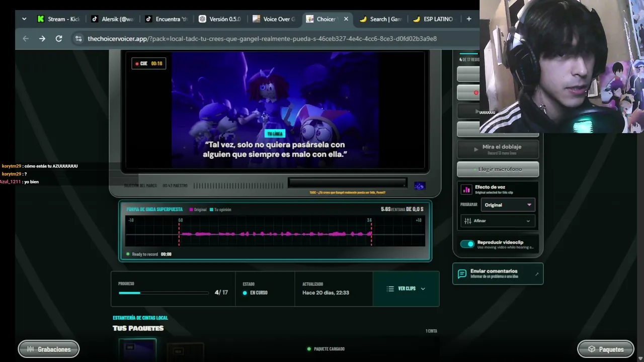Click the feedback external arrow icon

(537, 274)
